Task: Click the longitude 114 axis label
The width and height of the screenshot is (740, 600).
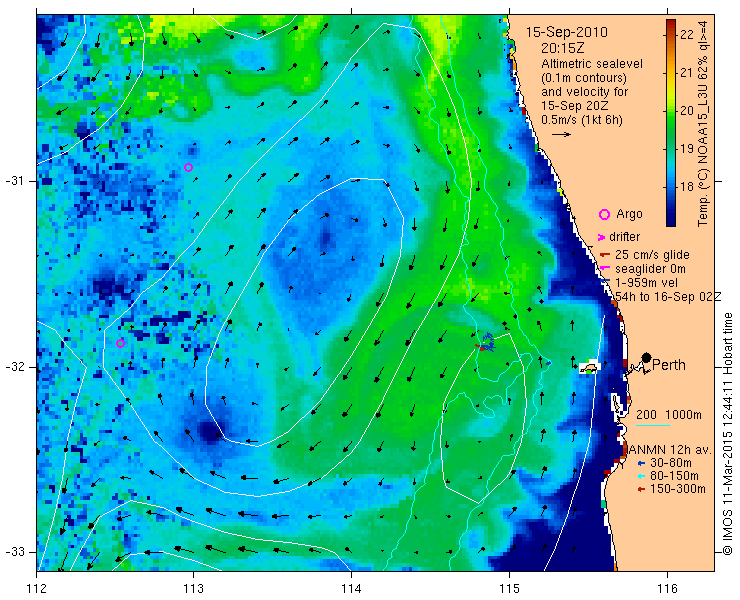Action: [x=352, y=589]
